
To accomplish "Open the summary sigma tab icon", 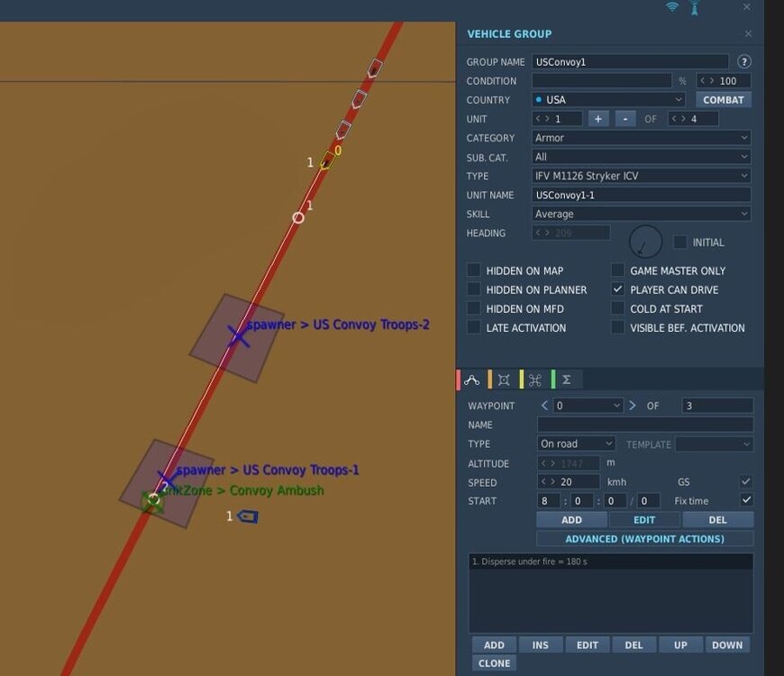I will coord(567,380).
